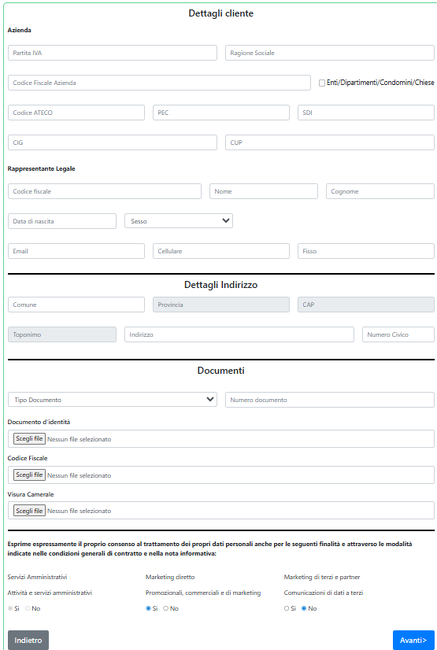
Task: Focus the Ragione Sociale field
Action: pyautogui.click(x=330, y=53)
